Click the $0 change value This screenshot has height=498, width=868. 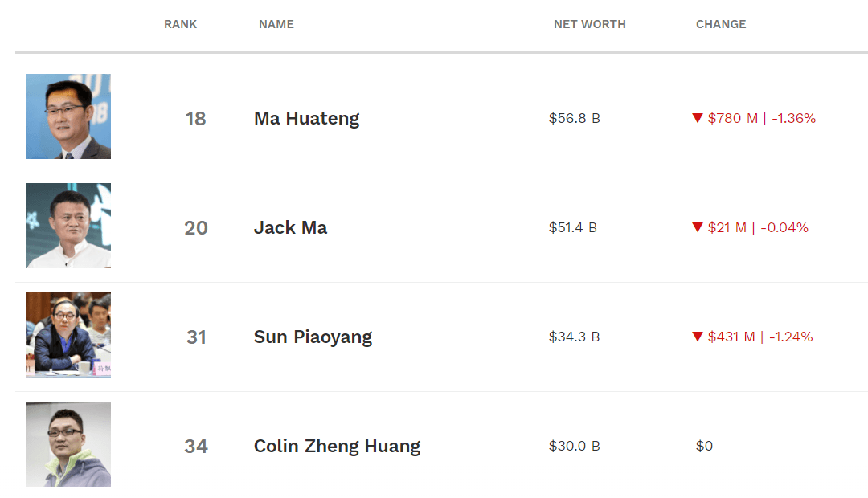(x=704, y=446)
